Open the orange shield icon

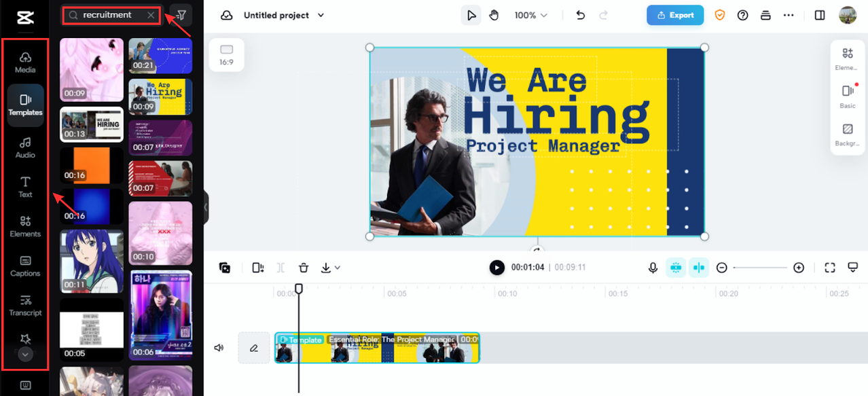tap(720, 15)
